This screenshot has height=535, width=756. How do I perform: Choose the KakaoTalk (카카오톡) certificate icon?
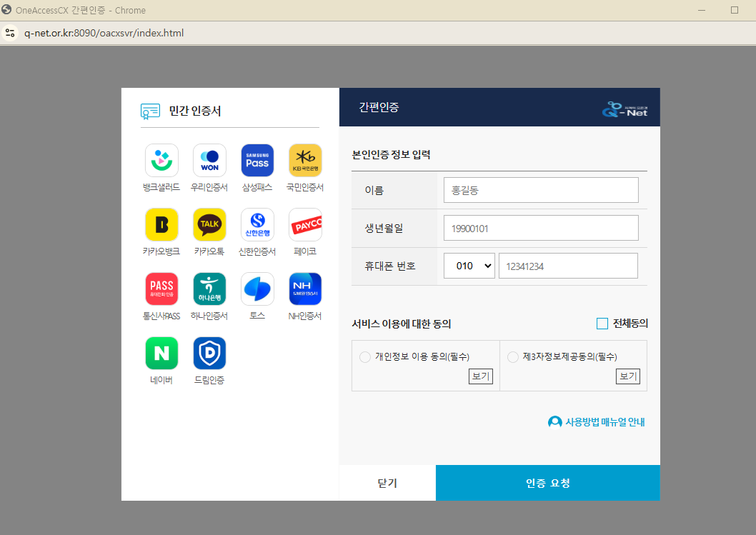pyautogui.click(x=209, y=224)
